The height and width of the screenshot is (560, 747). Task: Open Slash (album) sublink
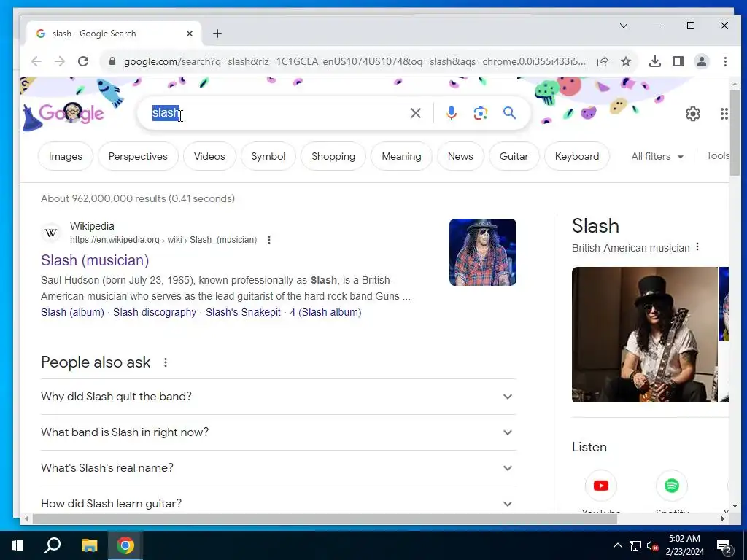tap(72, 312)
